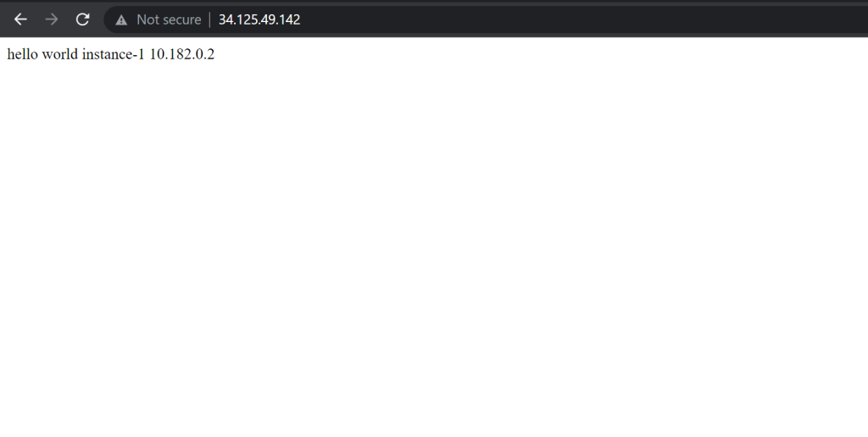The image size is (868, 437).
Task: Click the 10.182.0.2 address in page
Action: 182,54
